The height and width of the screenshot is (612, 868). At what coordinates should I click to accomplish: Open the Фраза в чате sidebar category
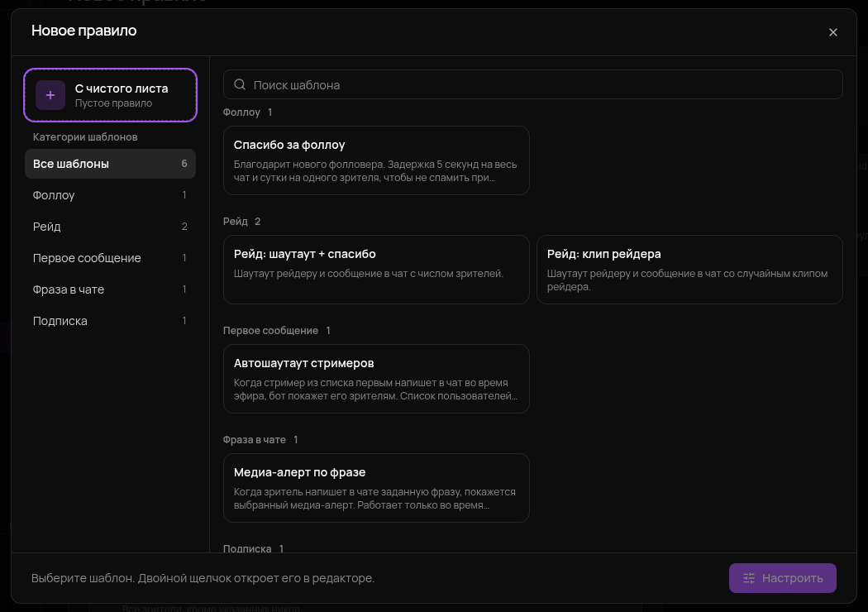(110, 289)
